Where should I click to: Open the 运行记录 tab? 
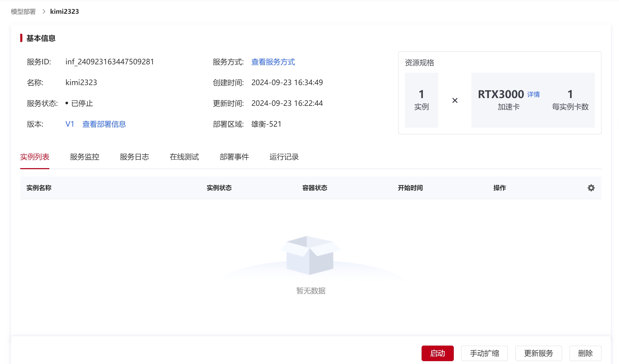point(284,157)
